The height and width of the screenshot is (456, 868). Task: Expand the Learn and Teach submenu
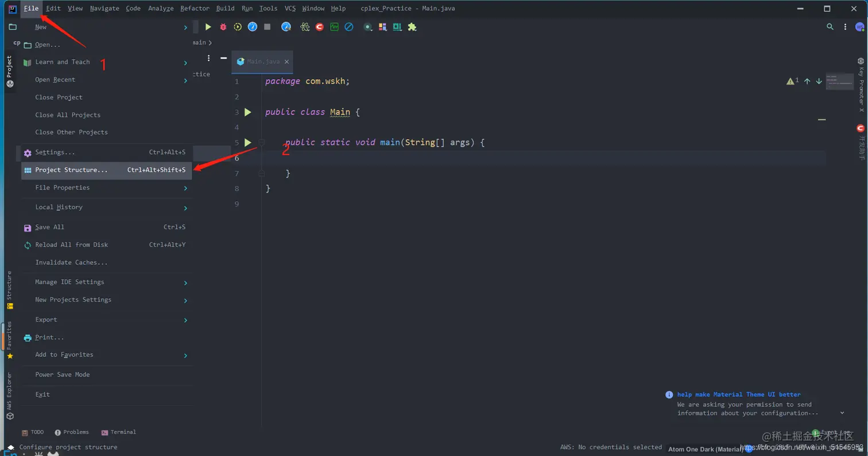coord(107,62)
